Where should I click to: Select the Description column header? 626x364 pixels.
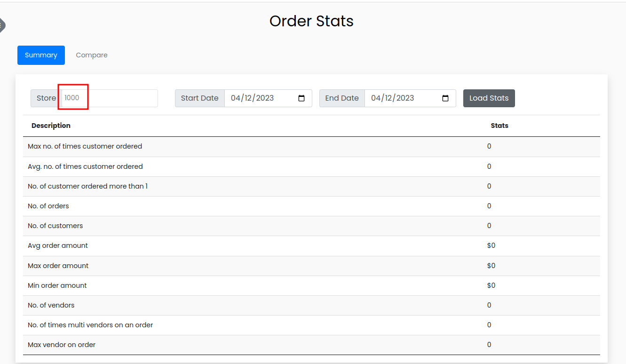tap(51, 126)
